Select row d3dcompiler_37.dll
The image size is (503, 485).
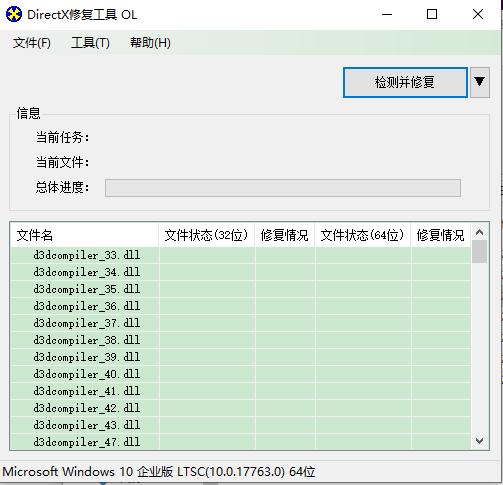[241, 323]
